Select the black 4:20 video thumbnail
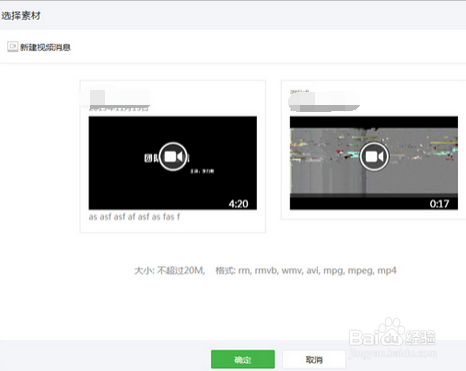This screenshot has height=371, width=466. click(173, 163)
